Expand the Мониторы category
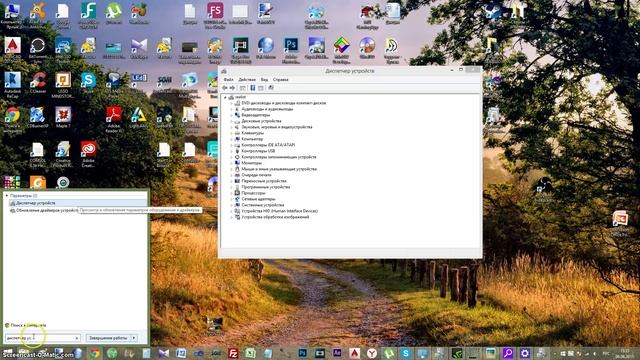The height and width of the screenshot is (360, 640). 231,163
